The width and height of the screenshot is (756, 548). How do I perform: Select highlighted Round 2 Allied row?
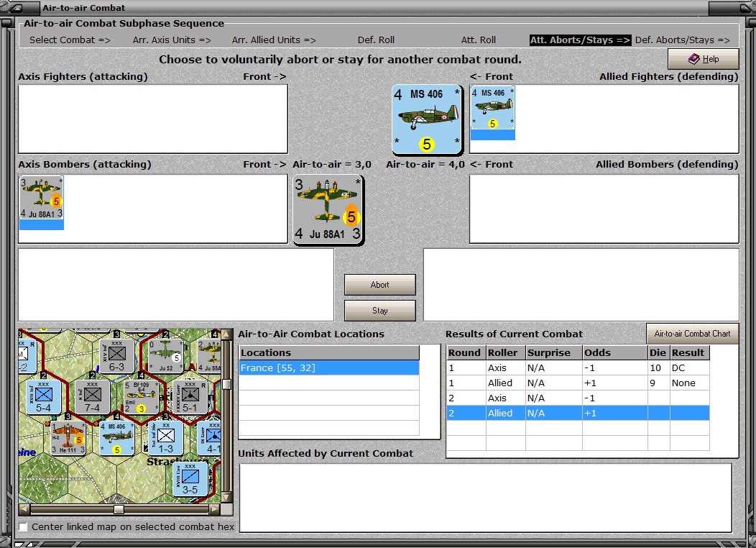tap(578, 413)
